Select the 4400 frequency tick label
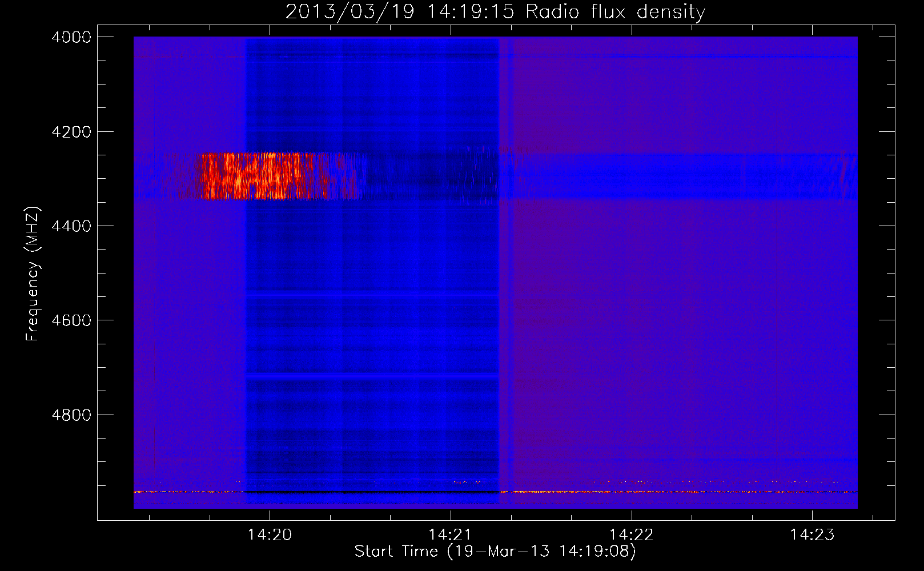 tap(71, 226)
